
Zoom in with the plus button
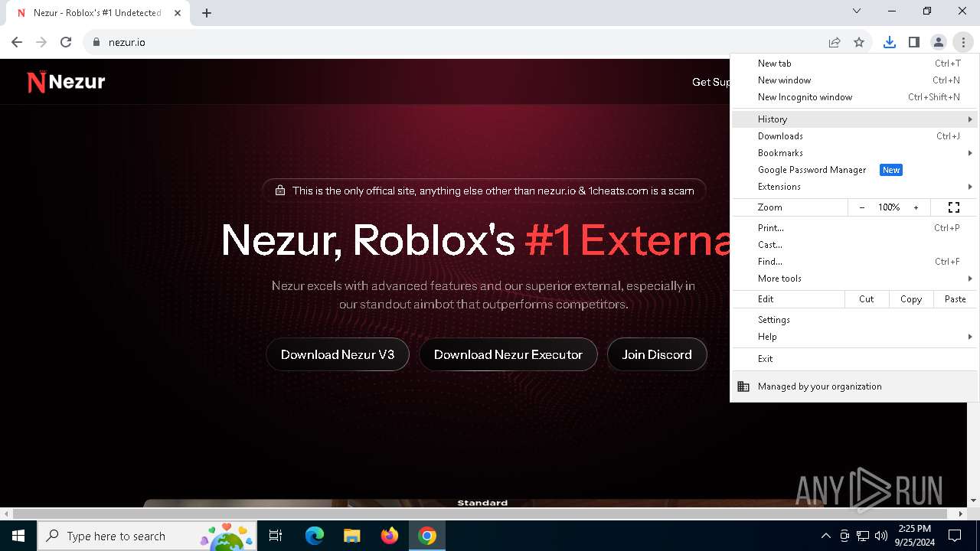pos(916,207)
